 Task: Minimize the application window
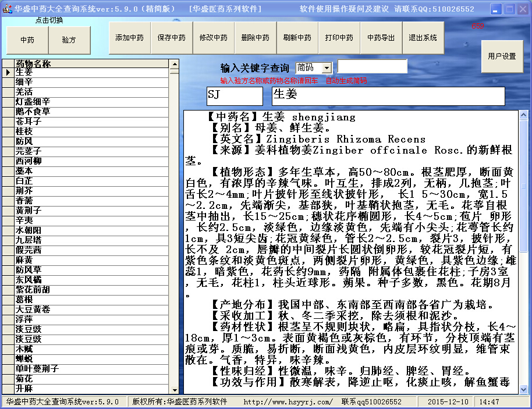[x=496, y=9]
